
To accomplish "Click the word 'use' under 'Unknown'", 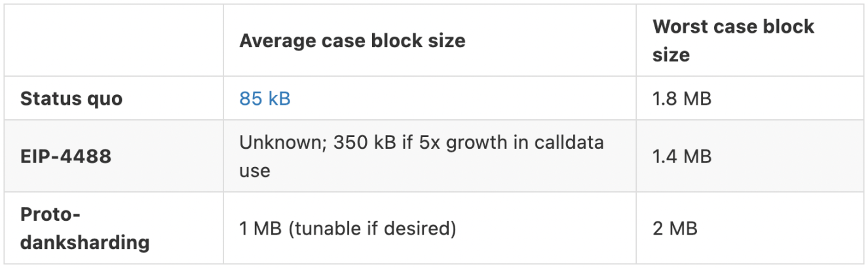I will pyautogui.click(x=254, y=171).
